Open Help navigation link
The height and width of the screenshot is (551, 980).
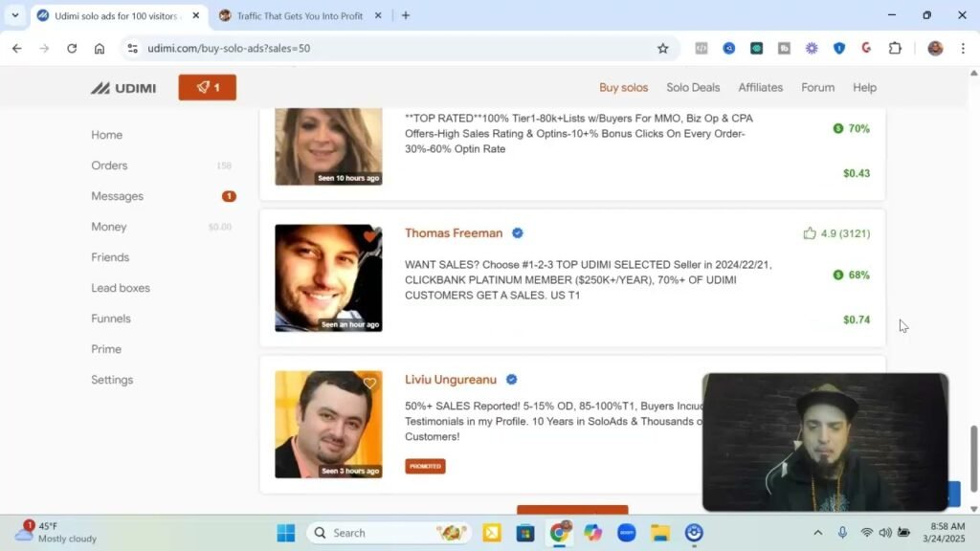(864, 87)
